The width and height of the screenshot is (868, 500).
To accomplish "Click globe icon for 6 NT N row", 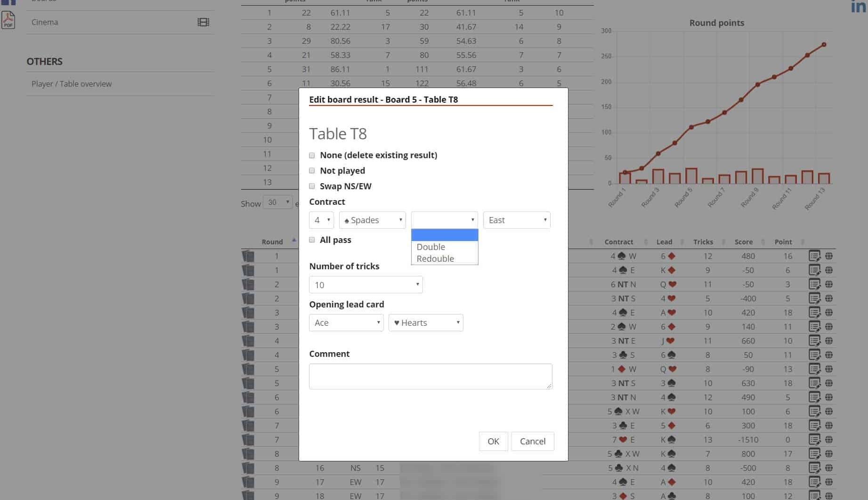I will coord(829,284).
